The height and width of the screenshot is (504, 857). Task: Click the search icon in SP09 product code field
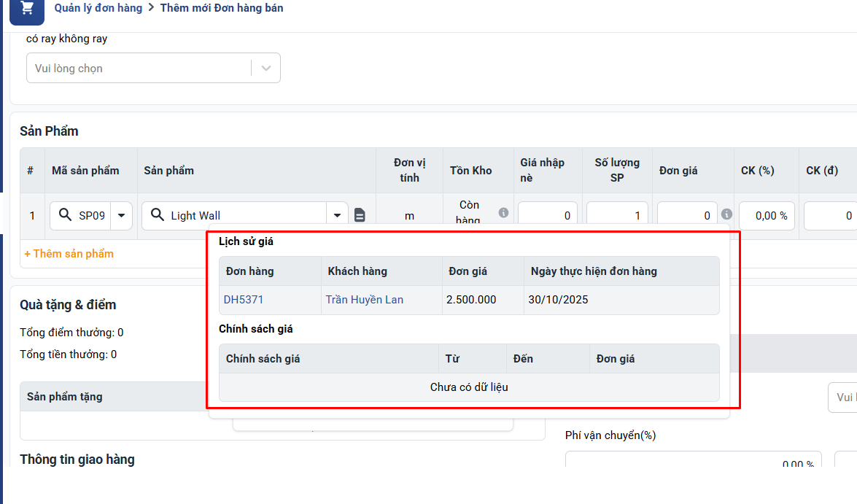65,215
